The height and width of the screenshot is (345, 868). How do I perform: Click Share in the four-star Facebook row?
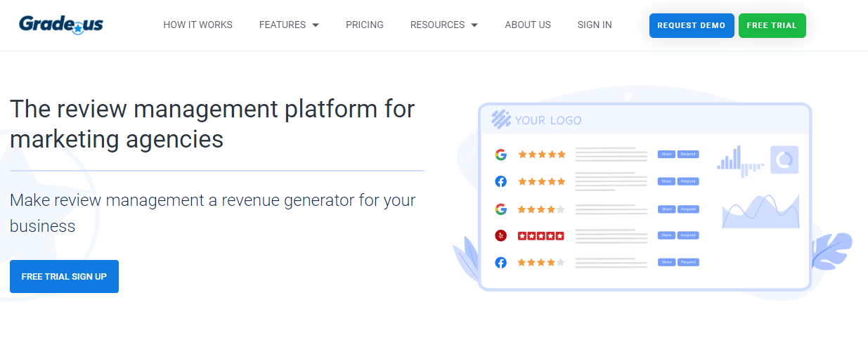pyautogui.click(x=666, y=262)
